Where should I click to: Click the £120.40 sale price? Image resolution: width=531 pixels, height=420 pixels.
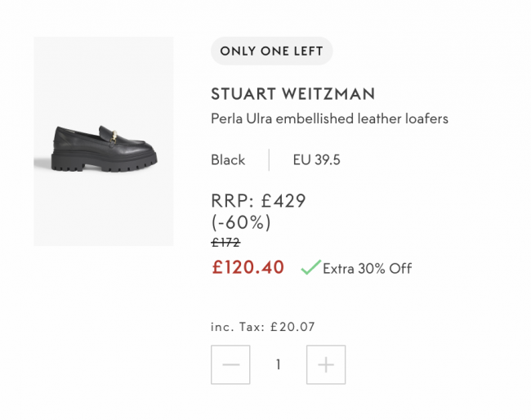point(248,267)
